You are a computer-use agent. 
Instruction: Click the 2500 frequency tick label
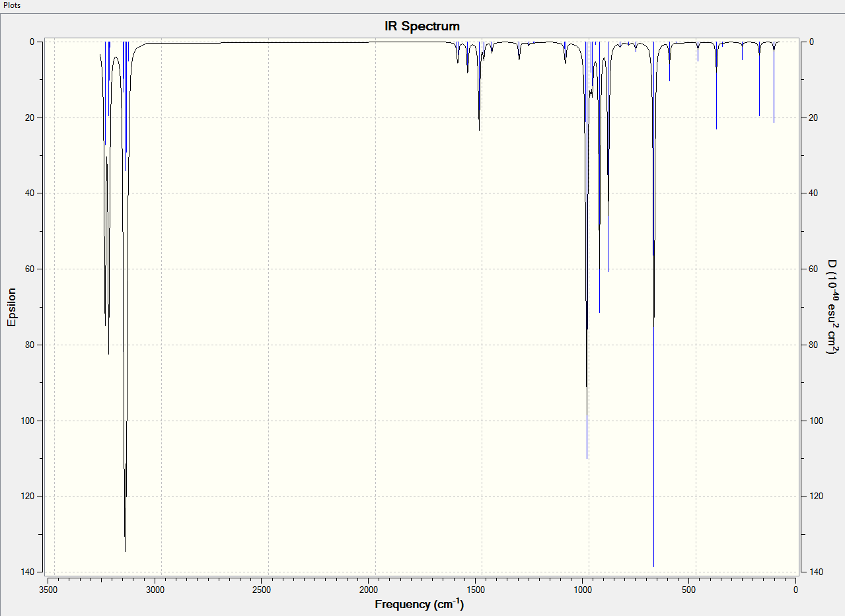click(262, 589)
